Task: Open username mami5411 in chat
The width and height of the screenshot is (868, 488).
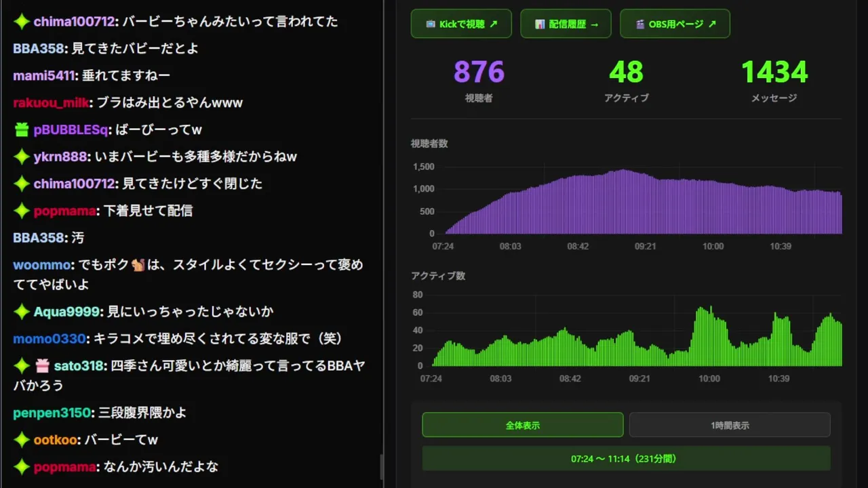Action: pyautogui.click(x=43, y=75)
